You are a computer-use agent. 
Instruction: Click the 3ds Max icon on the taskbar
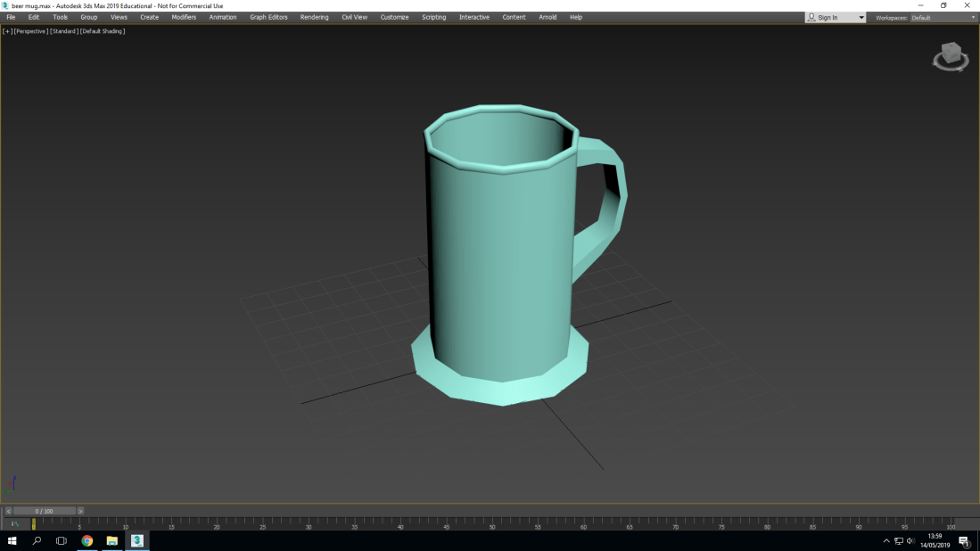(136, 541)
